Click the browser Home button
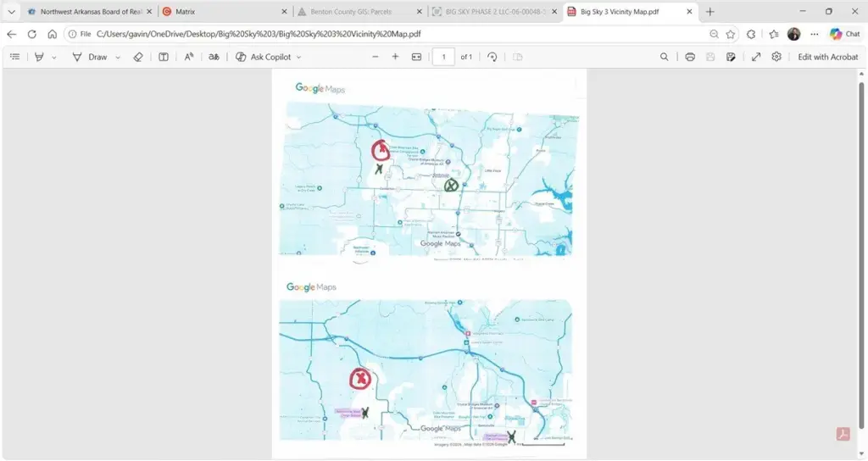868x461 pixels. [x=52, y=34]
